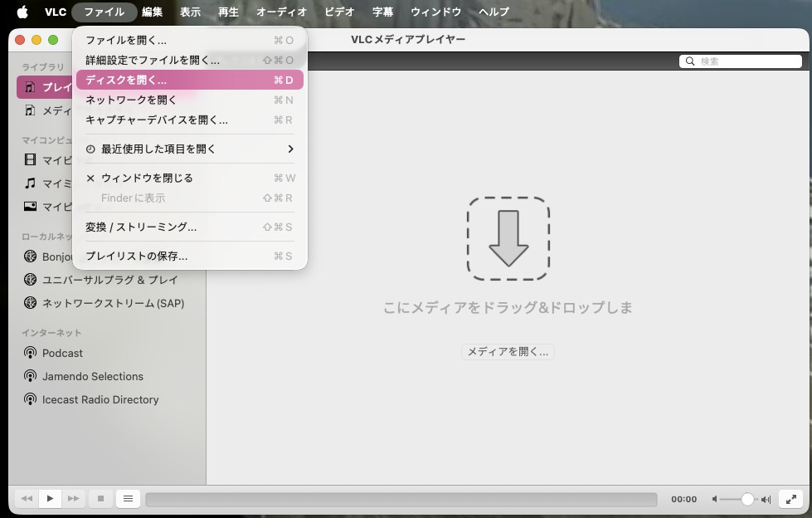Open the Apple menu
Image resolution: width=812 pixels, height=518 pixels.
point(22,12)
